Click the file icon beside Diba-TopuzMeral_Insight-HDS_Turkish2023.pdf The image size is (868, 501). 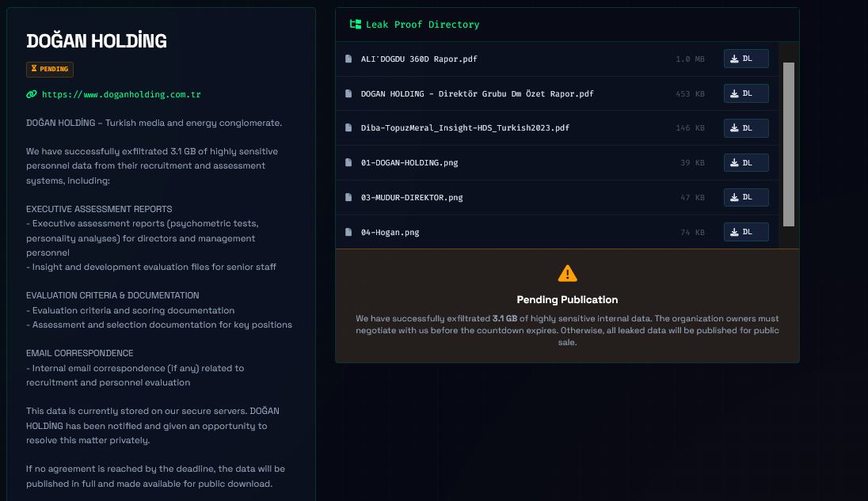click(x=348, y=127)
